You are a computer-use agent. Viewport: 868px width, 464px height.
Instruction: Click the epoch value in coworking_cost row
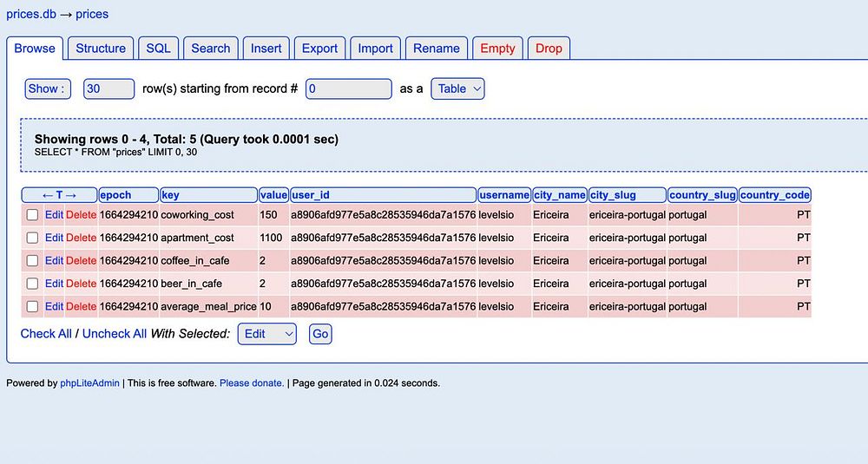129,214
